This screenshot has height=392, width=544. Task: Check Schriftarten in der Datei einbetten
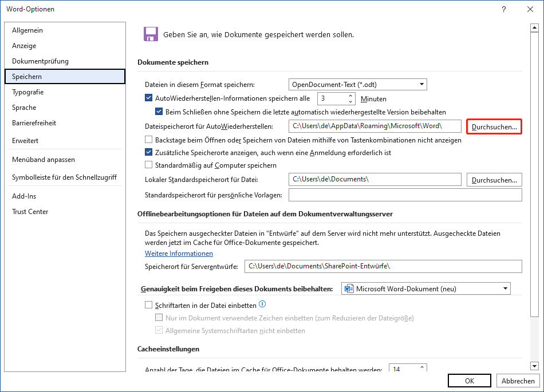(148, 305)
